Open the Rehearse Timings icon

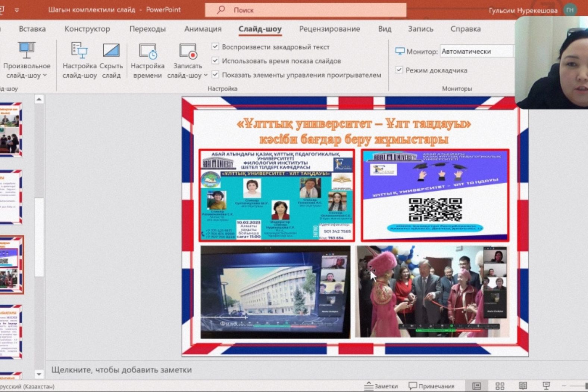coord(148,51)
